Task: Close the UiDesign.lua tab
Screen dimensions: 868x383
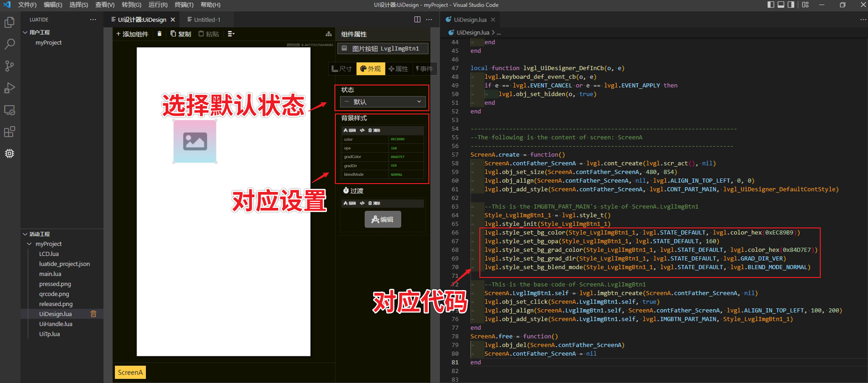Action: click(x=493, y=20)
